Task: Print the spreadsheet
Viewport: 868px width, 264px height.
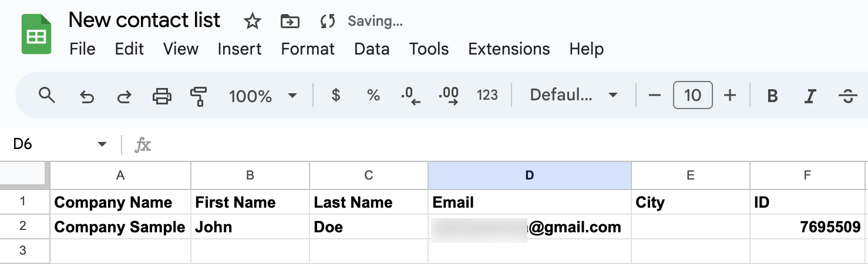Action: tap(162, 96)
